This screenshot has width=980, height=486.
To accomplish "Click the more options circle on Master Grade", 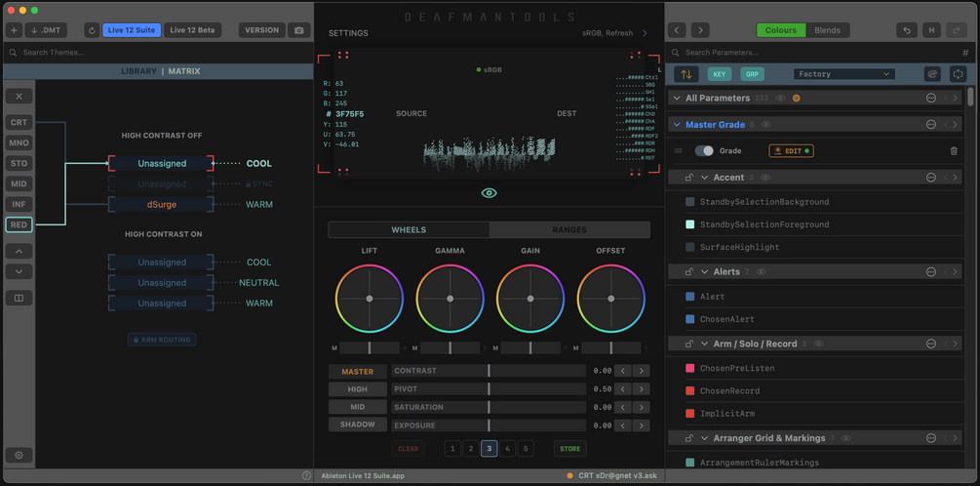I will coord(930,125).
